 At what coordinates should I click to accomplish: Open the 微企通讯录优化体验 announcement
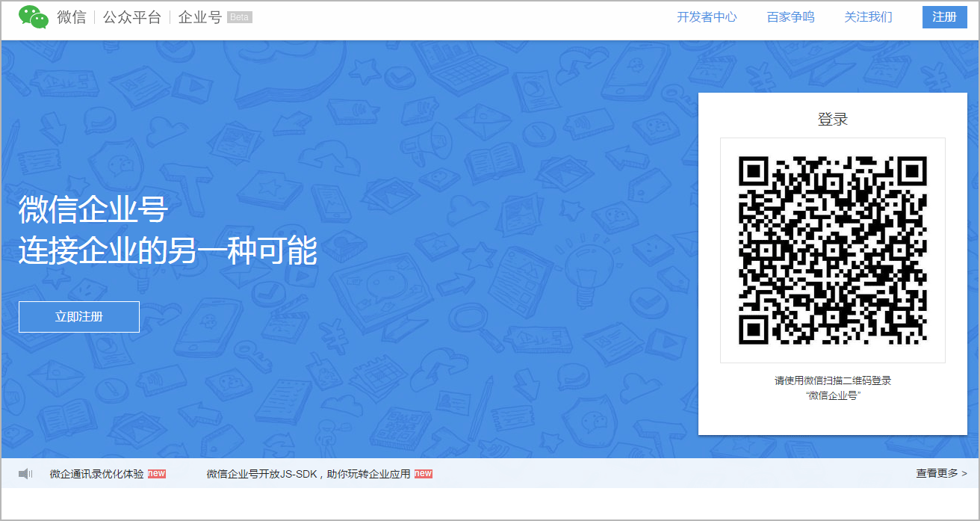tap(96, 474)
